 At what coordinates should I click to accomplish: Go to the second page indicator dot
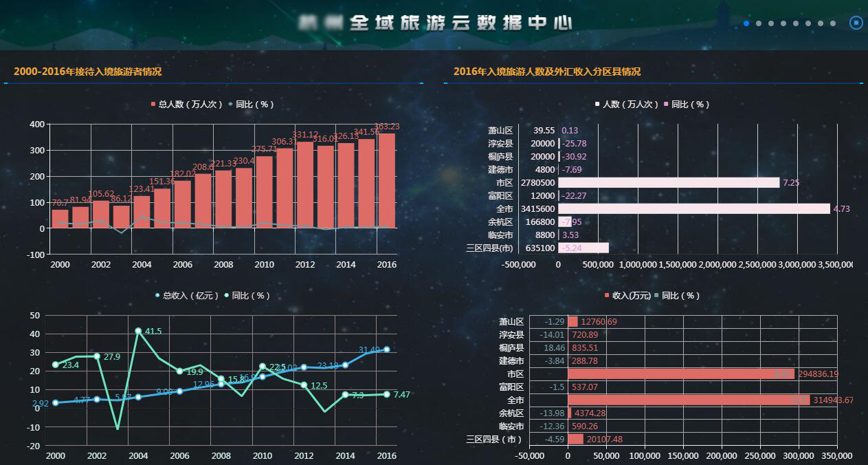759,23
